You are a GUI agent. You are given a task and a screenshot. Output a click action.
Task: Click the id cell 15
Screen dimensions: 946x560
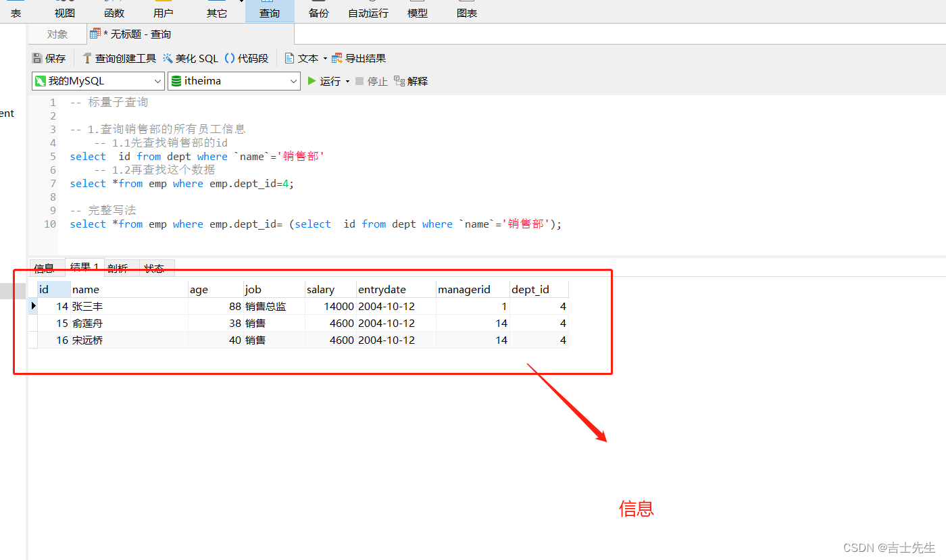tap(54, 323)
